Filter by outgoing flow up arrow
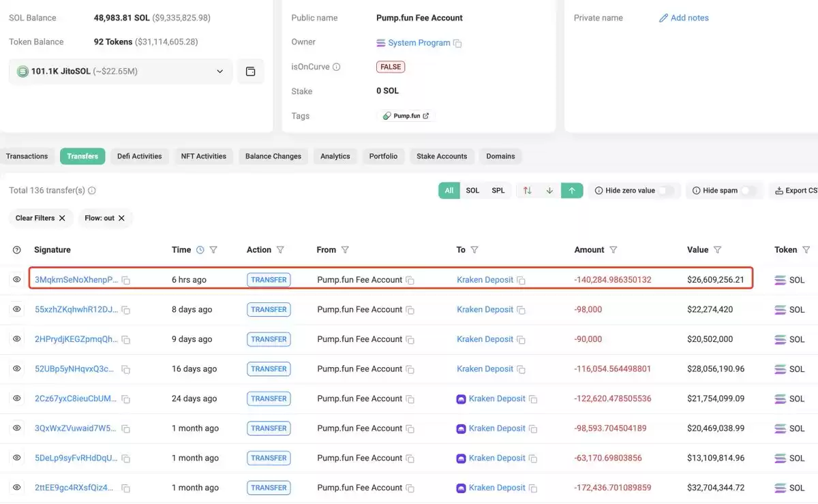This screenshot has width=818, height=504. coord(572,191)
